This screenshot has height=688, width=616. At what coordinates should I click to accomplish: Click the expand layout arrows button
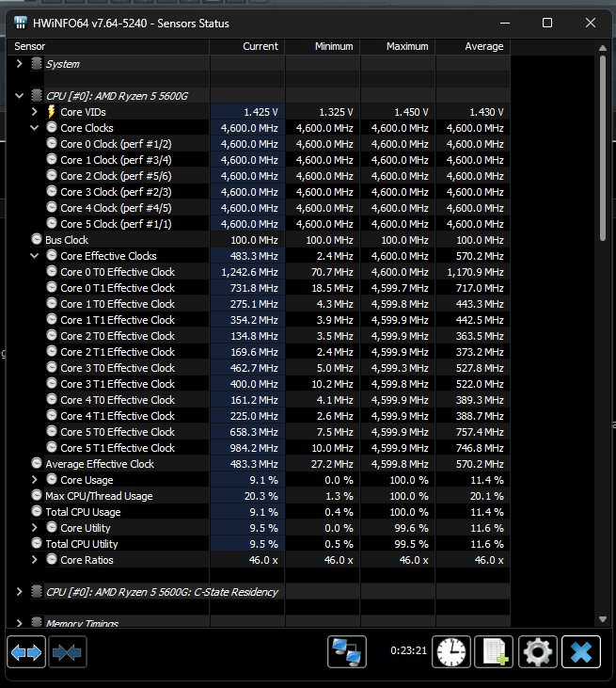click(x=26, y=652)
